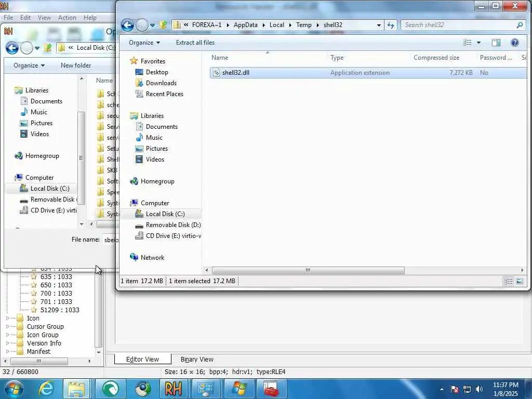Switch to Resource Hacker taskbar button
This screenshot has width=532, height=399.
pos(174,389)
